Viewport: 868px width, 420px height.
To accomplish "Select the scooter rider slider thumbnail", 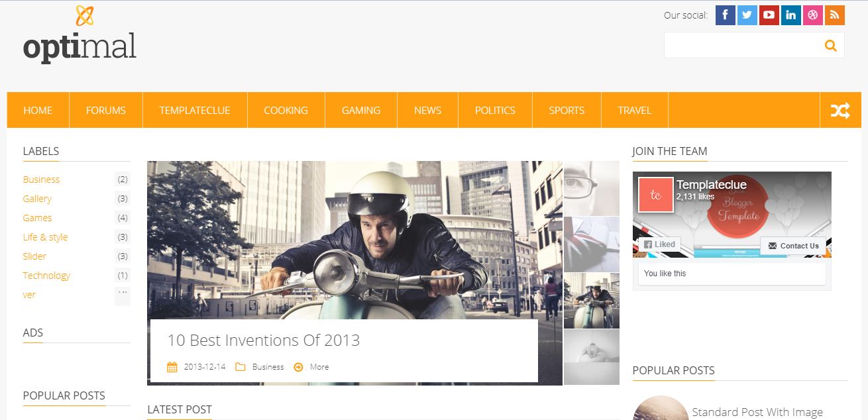I will (x=592, y=301).
